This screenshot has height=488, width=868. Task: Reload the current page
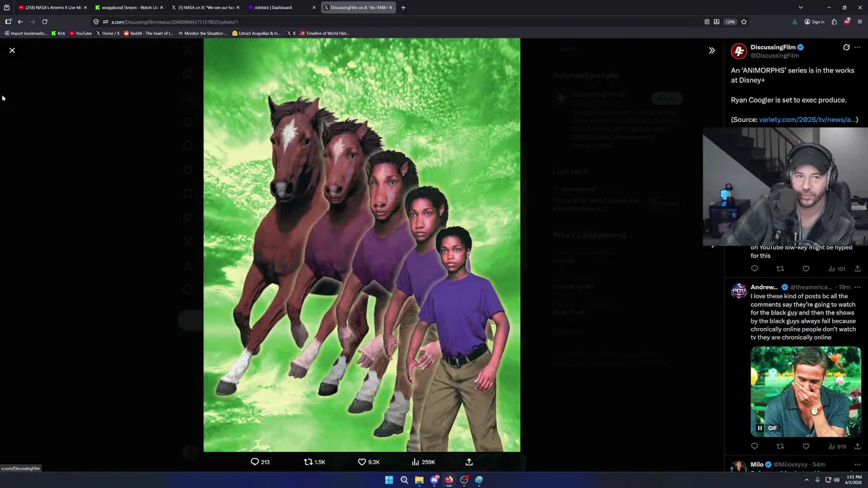click(x=45, y=22)
